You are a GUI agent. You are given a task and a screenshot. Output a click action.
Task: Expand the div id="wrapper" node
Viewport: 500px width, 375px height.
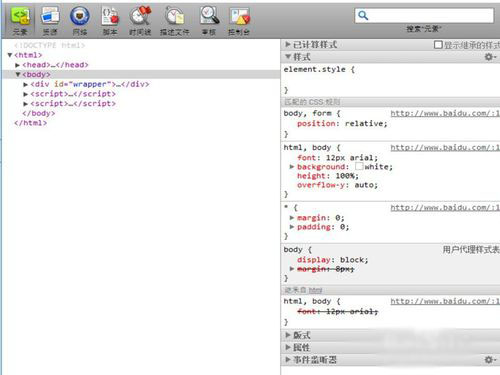click(26, 84)
